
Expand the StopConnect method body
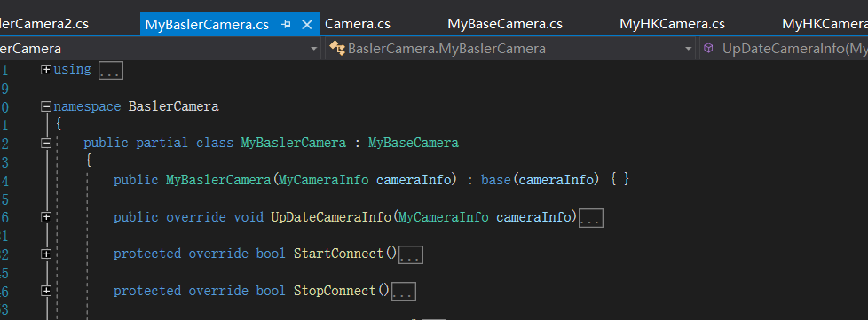click(46, 291)
